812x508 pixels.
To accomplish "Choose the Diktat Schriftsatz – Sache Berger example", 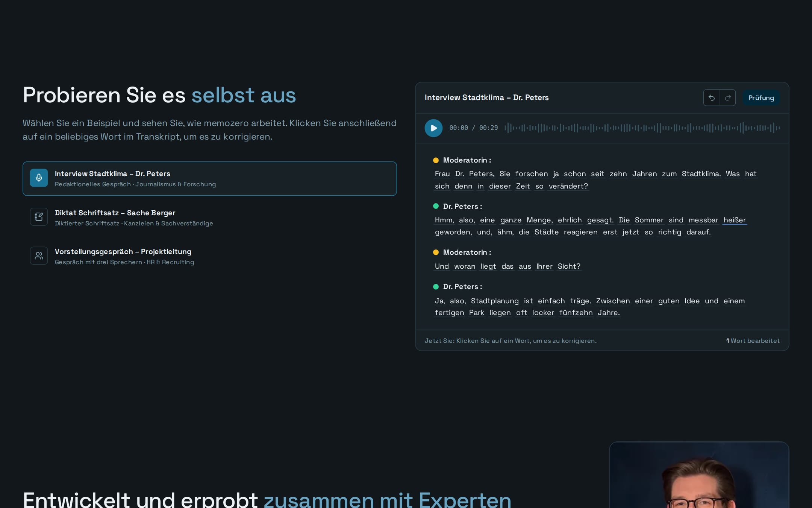I will [210, 217].
